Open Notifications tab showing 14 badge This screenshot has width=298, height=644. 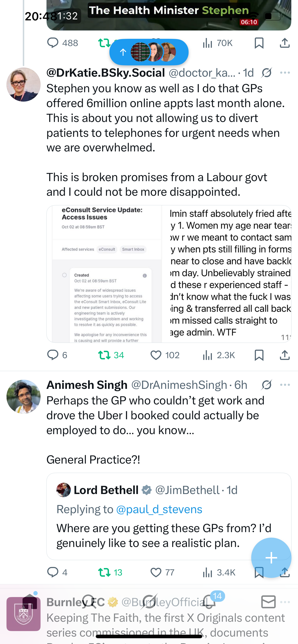point(209,602)
